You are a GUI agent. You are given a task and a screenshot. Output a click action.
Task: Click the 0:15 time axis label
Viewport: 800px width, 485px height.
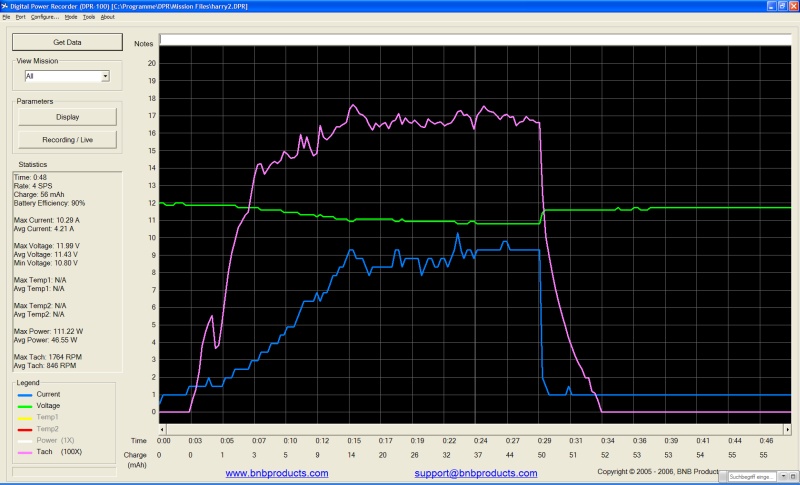354,441
